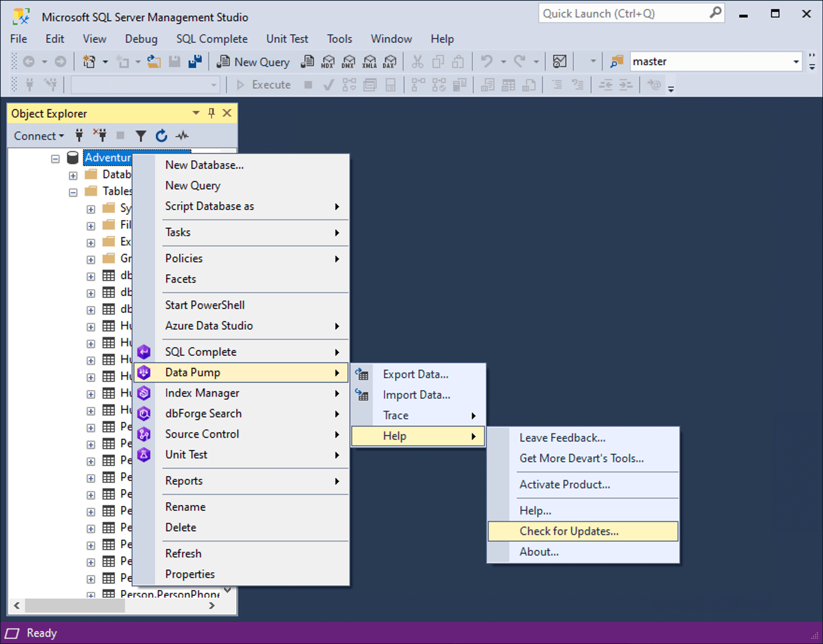Click the Export Data icon in submenu
Viewport: 823px width, 644px height.
tap(362, 374)
